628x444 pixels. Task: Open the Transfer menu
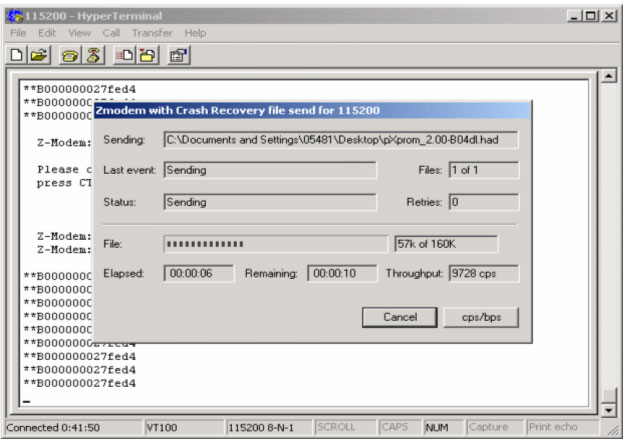point(152,32)
